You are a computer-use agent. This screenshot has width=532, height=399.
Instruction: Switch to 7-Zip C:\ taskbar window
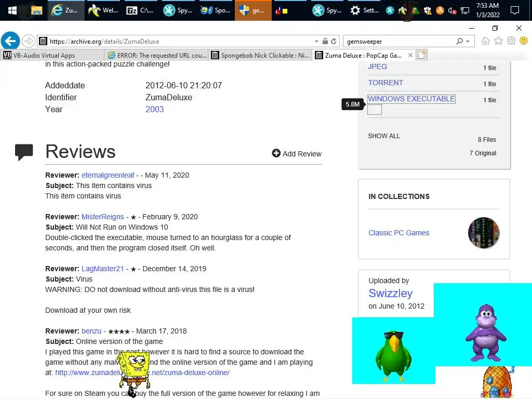point(140,10)
